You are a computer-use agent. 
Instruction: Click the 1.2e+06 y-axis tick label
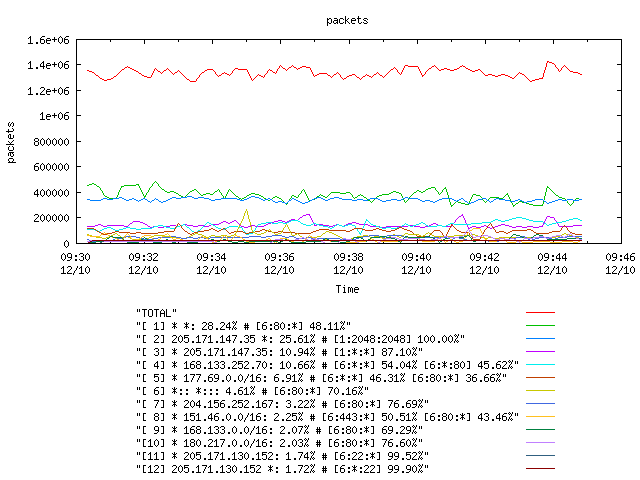(48, 91)
